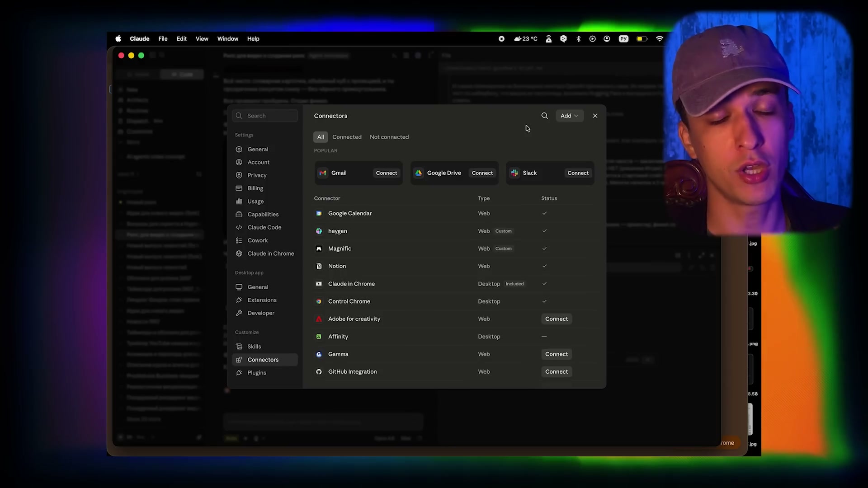Screen dimensions: 868x488
Task: Click the Type column header
Action: [x=484, y=198]
